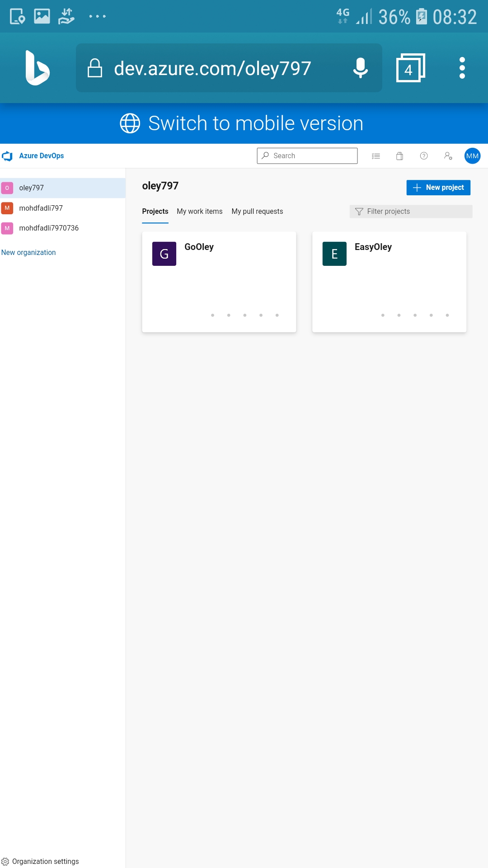Select the Projects tab
488x868 pixels.
155,212
